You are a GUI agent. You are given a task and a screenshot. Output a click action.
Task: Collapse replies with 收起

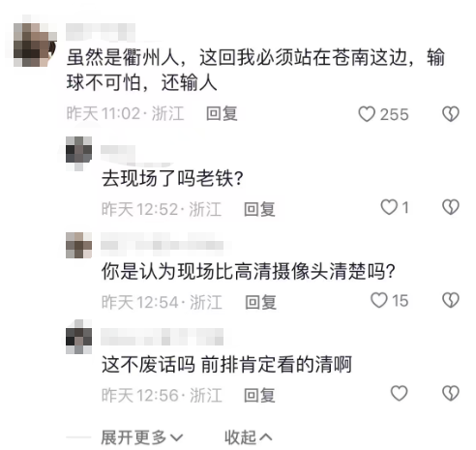248,437
